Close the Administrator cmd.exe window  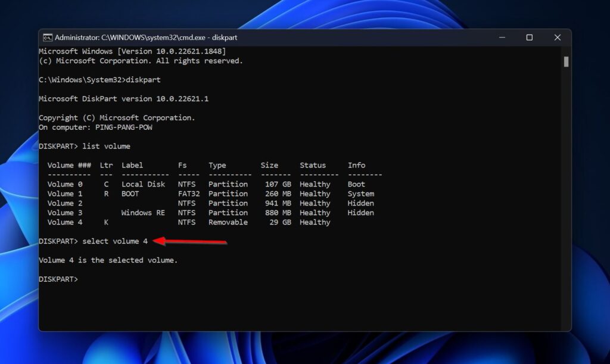(x=557, y=38)
